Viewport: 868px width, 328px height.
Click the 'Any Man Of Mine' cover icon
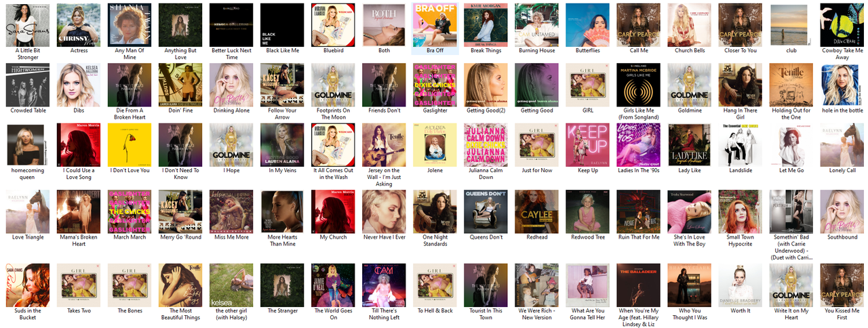tap(130, 25)
